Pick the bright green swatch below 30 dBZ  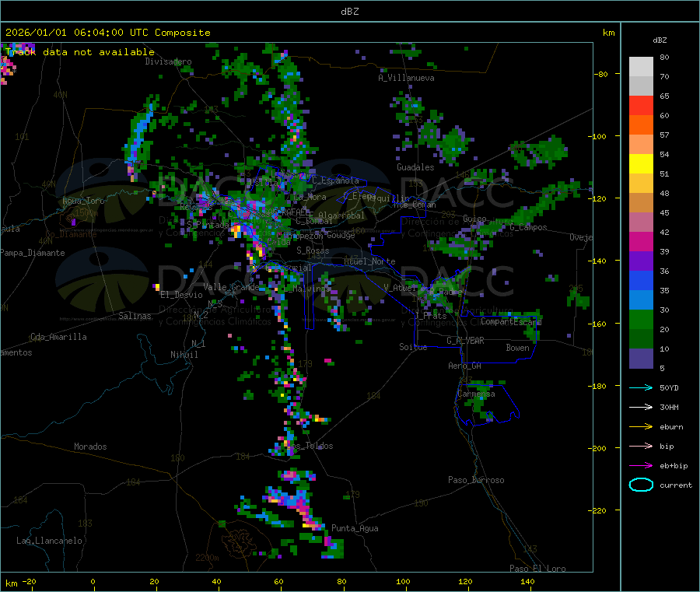(x=641, y=319)
